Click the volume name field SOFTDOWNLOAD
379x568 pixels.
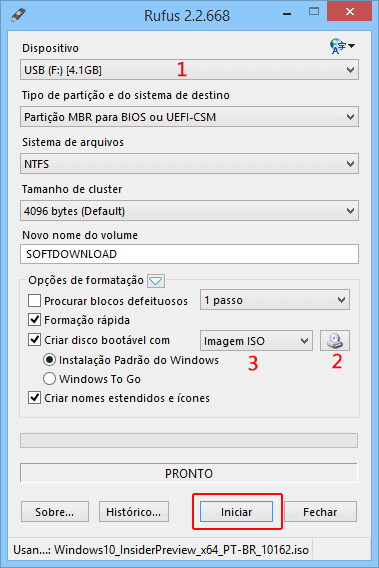pos(190,254)
